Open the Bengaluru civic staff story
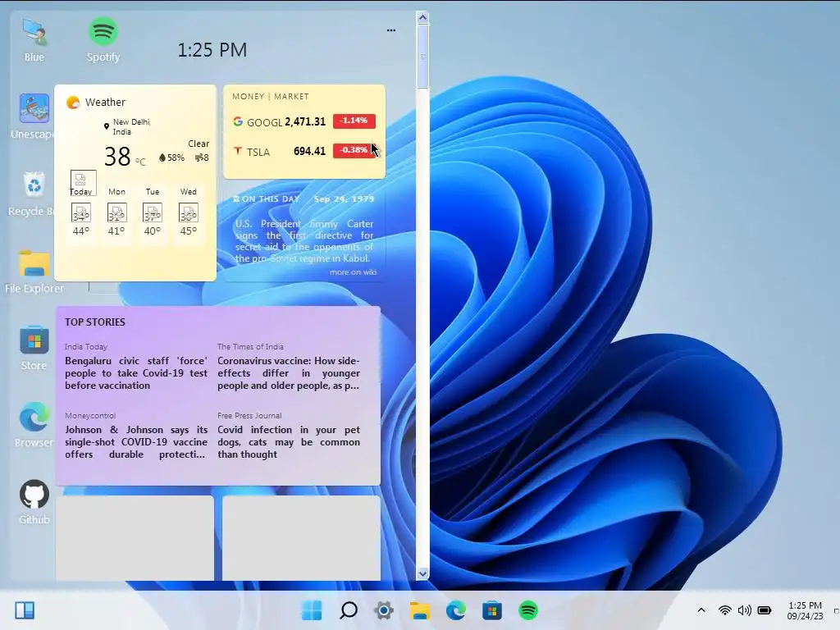This screenshot has width=840, height=630. coord(136,373)
